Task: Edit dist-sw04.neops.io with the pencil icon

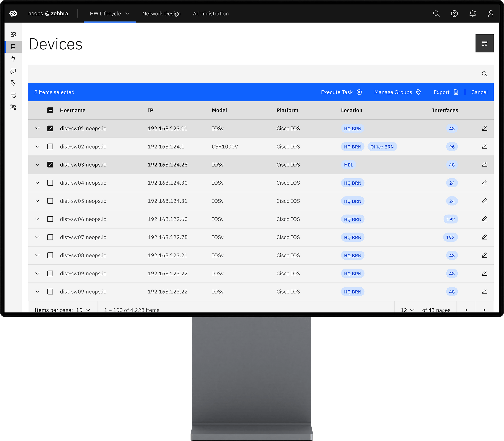Action: [x=484, y=183]
